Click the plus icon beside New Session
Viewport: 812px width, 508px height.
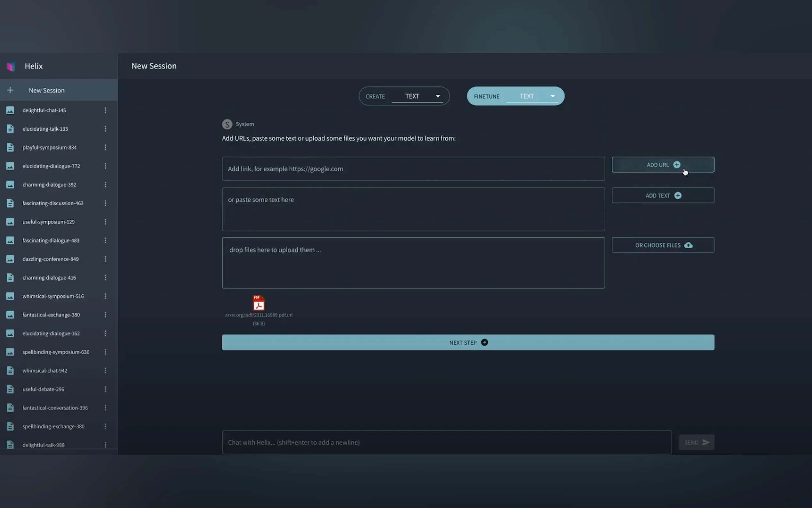(10, 90)
